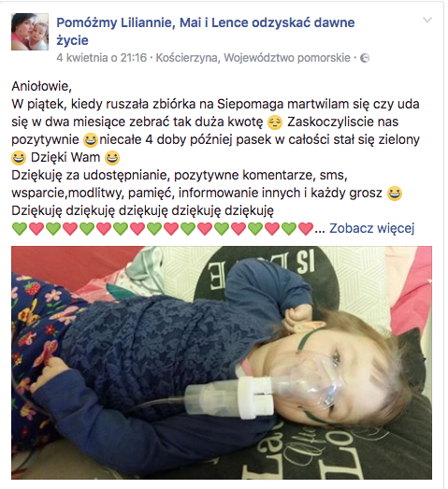Click the Aniołowie greeting line

(41, 86)
